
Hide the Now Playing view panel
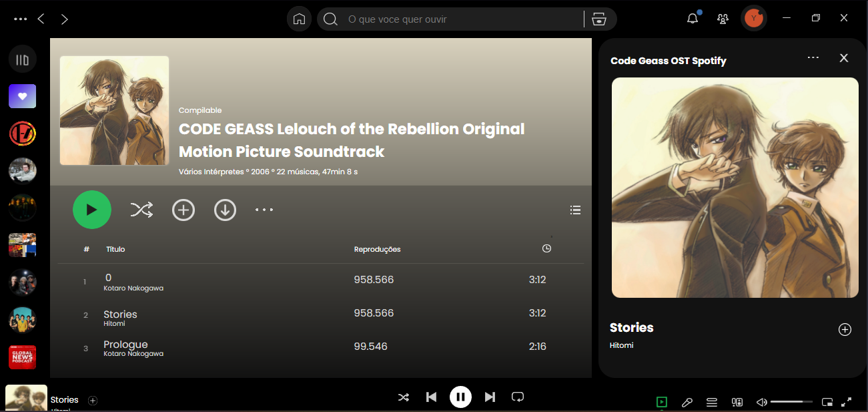coord(843,58)
